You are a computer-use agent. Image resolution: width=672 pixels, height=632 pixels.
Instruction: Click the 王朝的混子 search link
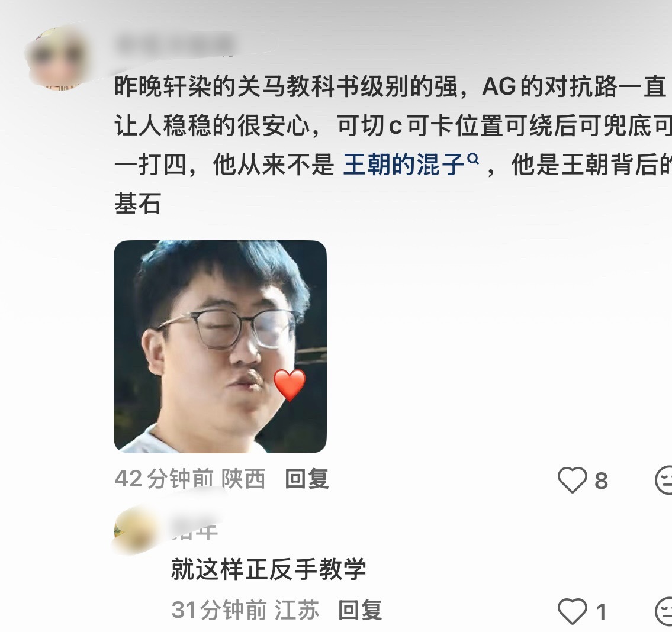point(404,165)
